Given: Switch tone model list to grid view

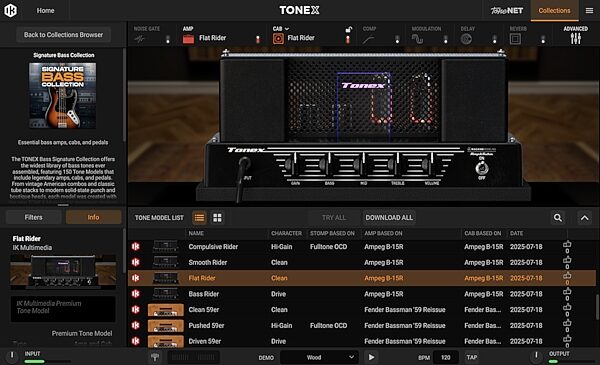Looking at the screenshot, I should click(217, 218).
